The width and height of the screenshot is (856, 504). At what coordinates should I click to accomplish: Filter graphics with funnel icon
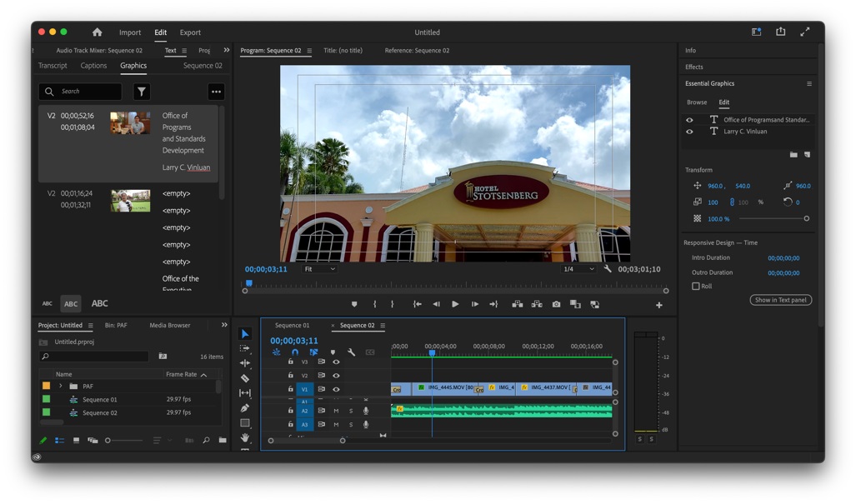coord(142,92)
